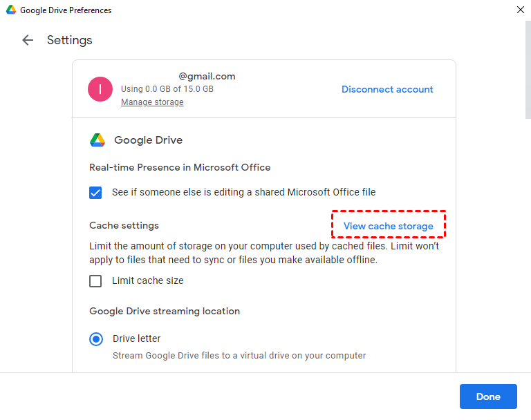Go back using the arrow beside Settings

pyautogui.click(x=28, y=40)
